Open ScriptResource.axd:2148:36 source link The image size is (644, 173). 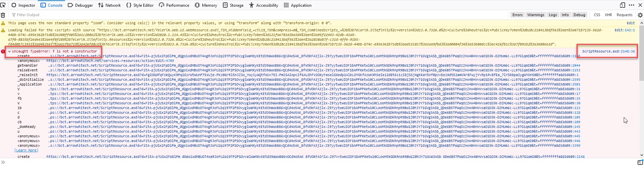coord(608,51)
